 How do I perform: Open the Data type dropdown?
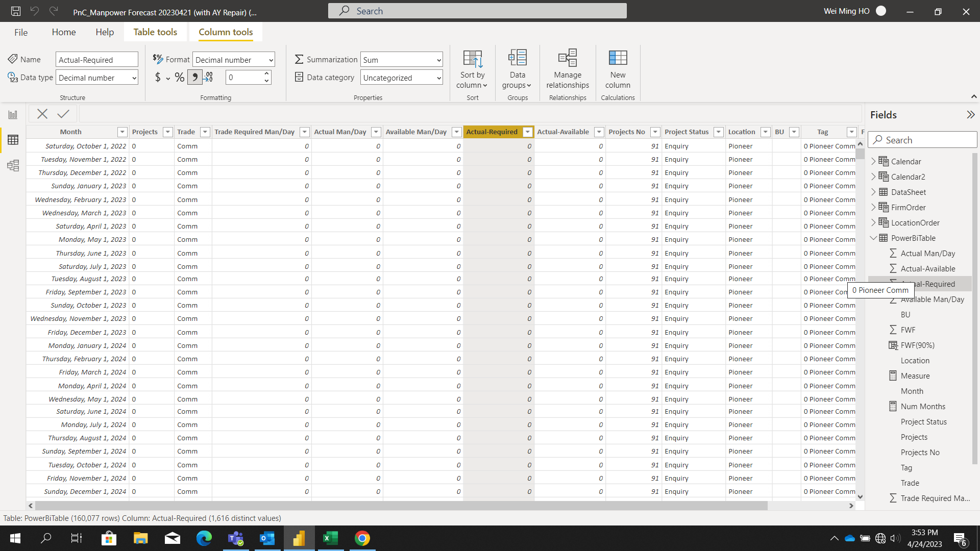tap(97, 78)
